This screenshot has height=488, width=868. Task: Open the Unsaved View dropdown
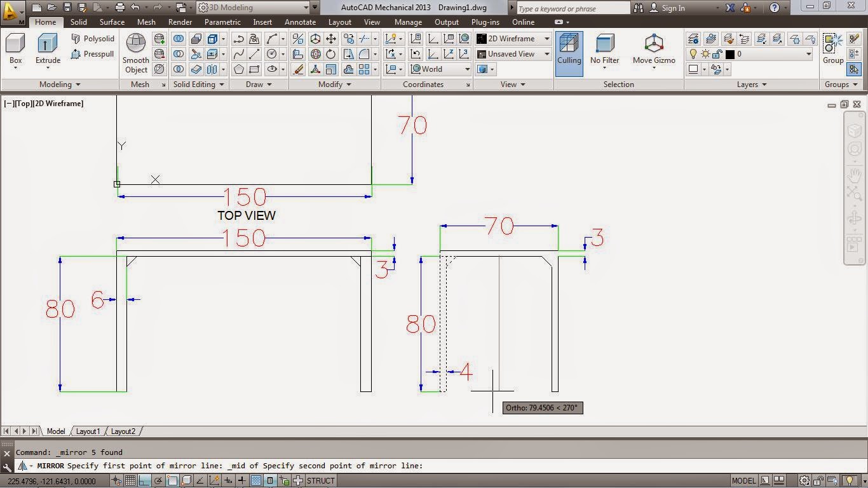tap(545, 54)
